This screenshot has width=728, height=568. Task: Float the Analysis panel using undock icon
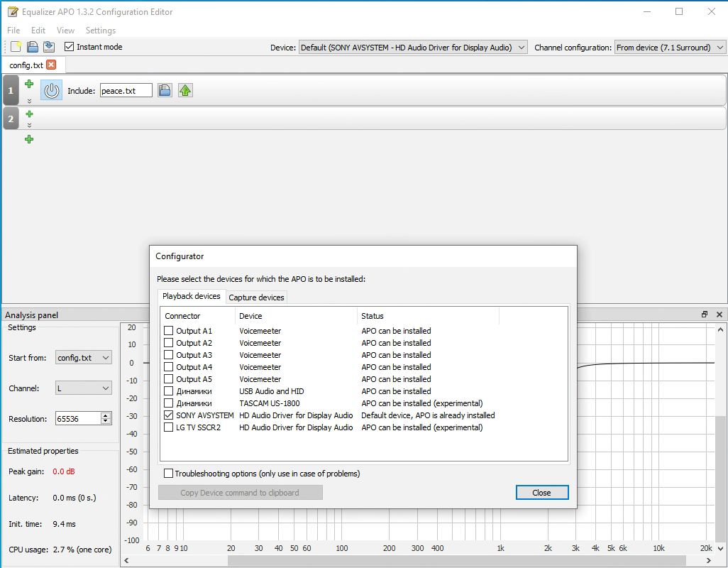pyautogui.click(x=705, y=315)
